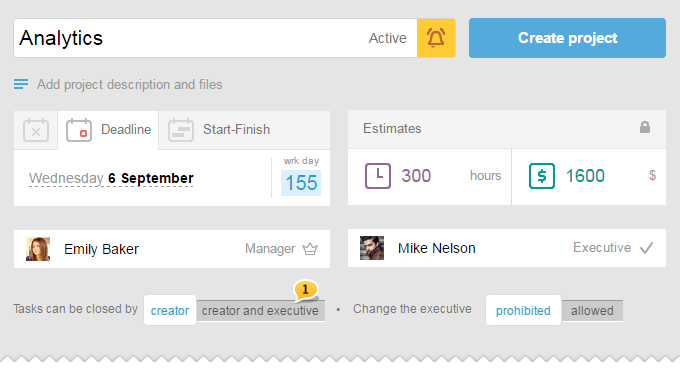
Task: Set tasks closable by creator only
Action: click(x=170, y=310)
